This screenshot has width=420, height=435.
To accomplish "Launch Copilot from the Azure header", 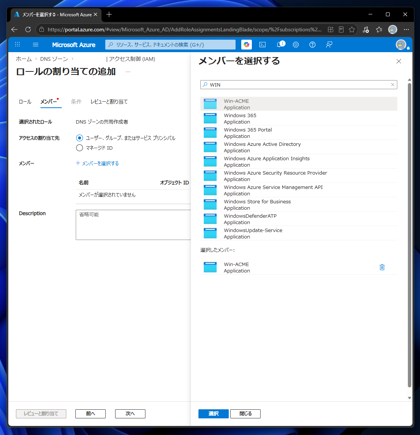I will [x=246, y=45].
